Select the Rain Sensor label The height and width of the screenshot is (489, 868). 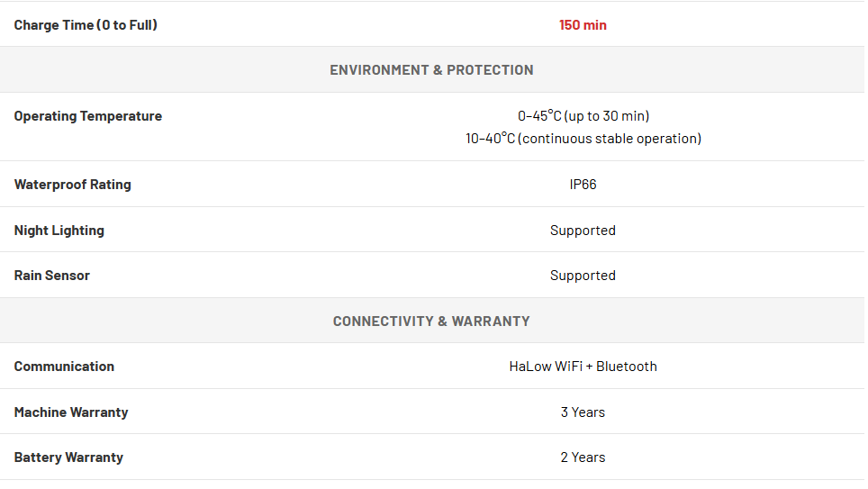tap(52, 276)
